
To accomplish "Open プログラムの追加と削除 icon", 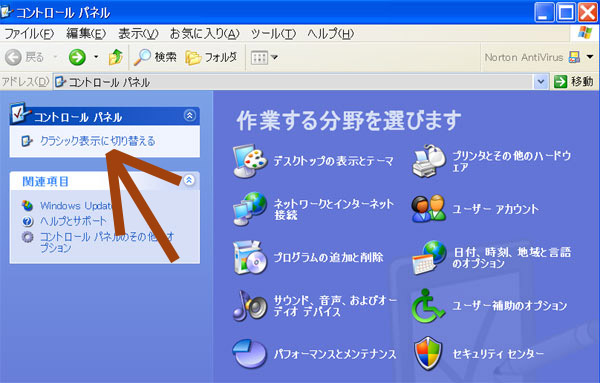I will (x=250, y=257).
